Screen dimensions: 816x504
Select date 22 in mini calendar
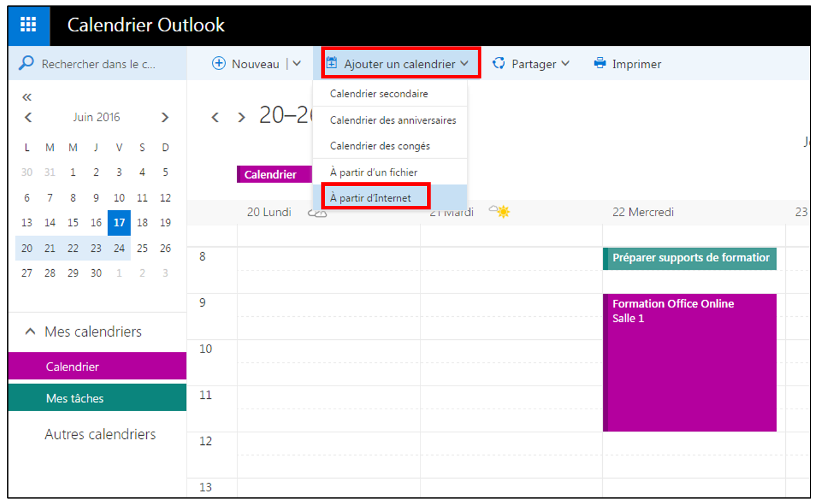pos(72,248)
